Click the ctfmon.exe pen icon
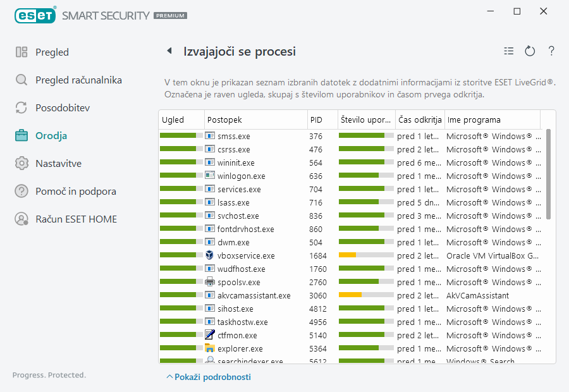Screen dimensions: 569x392 [x=210, y=335]
